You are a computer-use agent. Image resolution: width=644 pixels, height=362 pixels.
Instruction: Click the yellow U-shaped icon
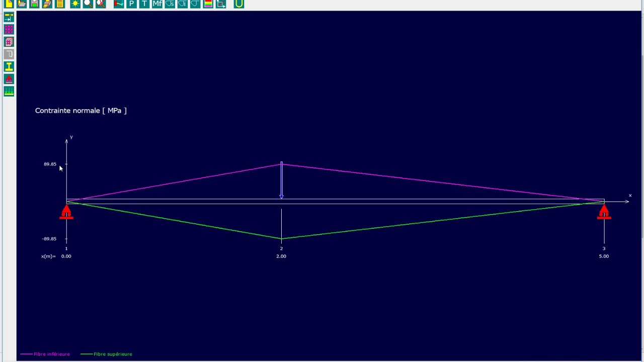pyautogui.click(x=239, y=4)
